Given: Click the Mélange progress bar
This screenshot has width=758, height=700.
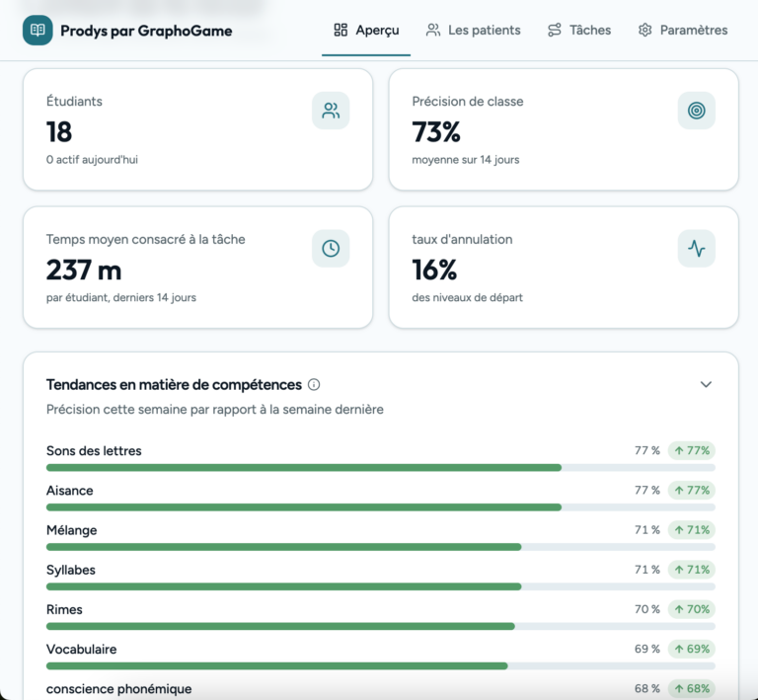Looking at the screenshot, I should 380,547.
